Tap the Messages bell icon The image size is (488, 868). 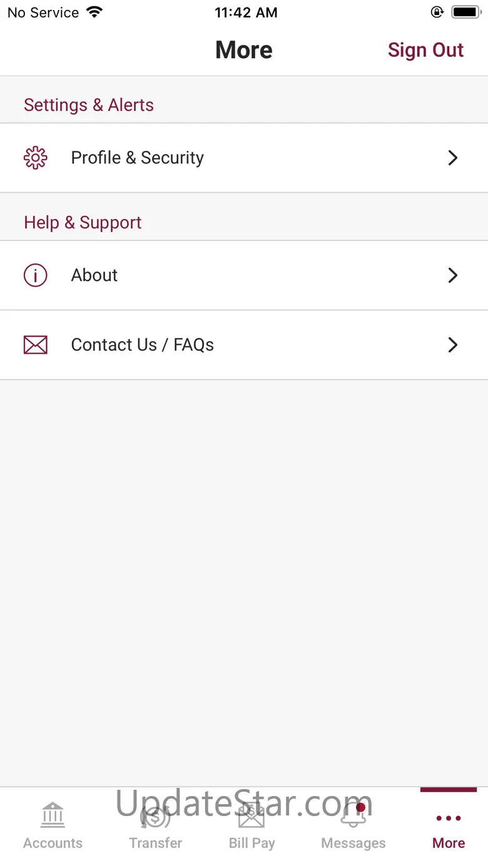(x=353, y=816)
